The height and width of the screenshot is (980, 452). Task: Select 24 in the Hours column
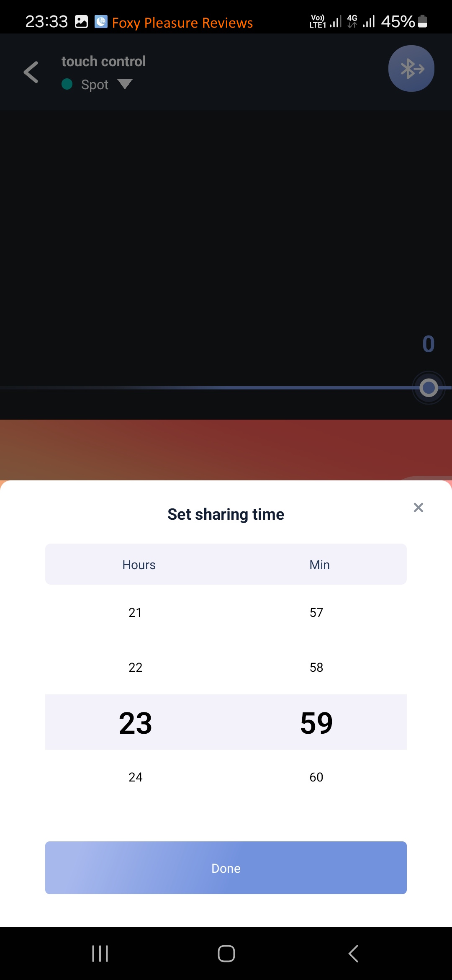(135, 777)
